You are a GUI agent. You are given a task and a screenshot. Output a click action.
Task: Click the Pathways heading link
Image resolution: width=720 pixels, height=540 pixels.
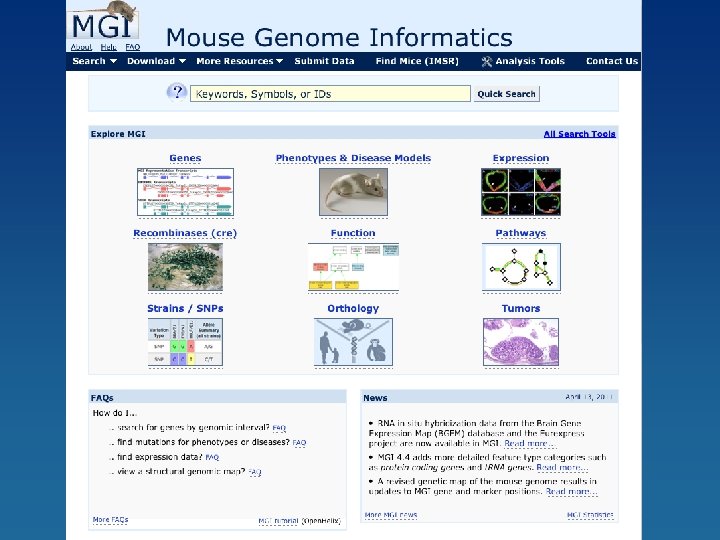click(521, 233)
